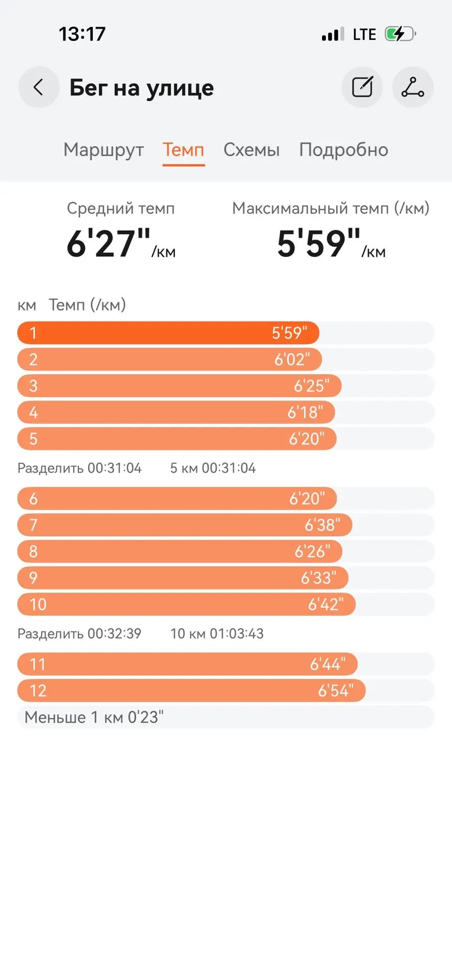Tap kilometer 3 bar showing 6'25"
The height and width of the screenshot is (980, 452).
pos(179,386)
